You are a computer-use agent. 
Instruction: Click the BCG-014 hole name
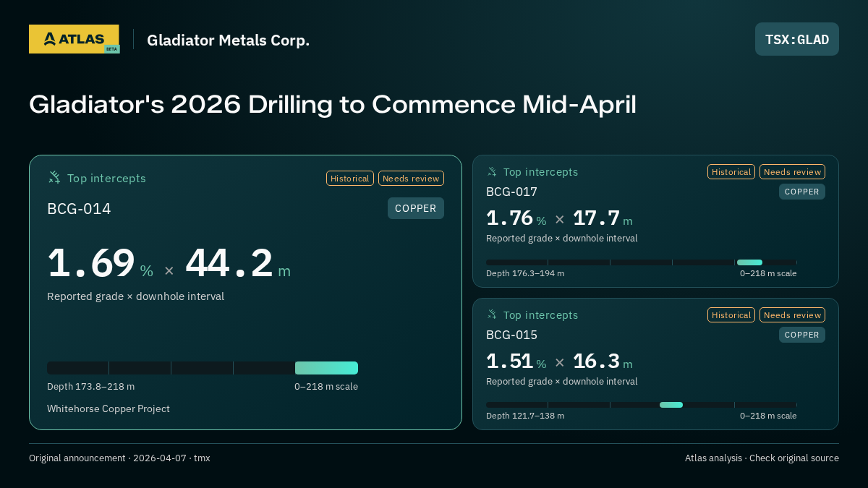coord(79,209)
